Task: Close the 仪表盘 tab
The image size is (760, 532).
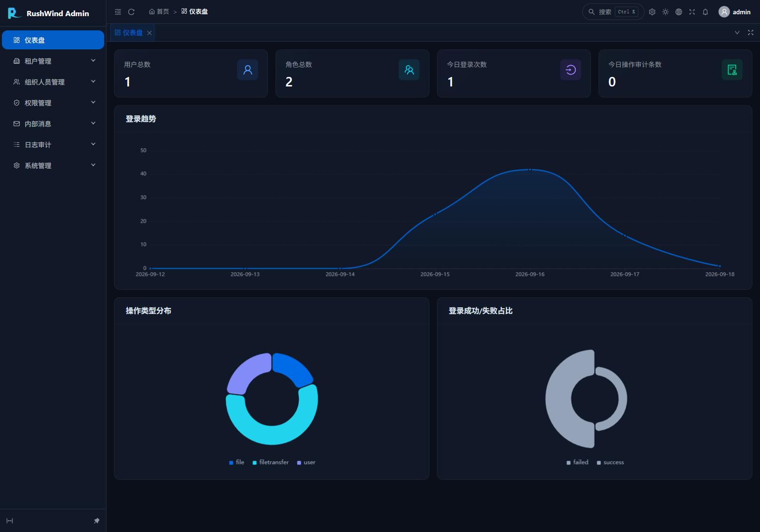Action: 150,33
